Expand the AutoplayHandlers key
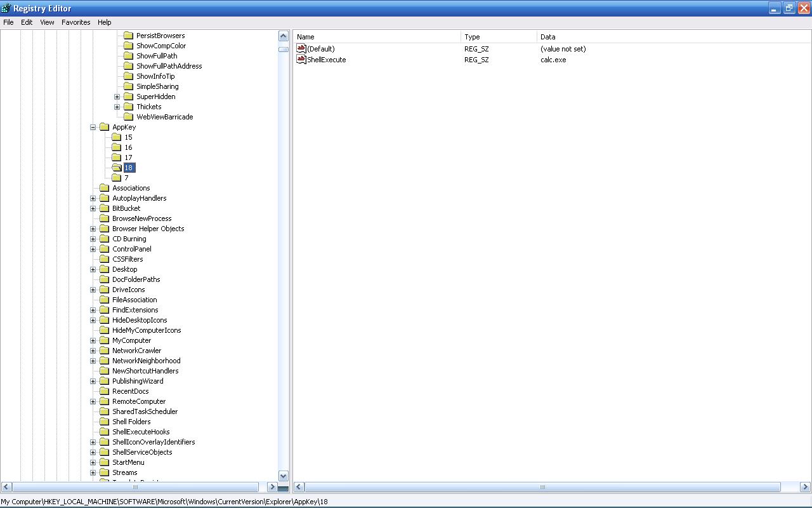The image size is (812, 508). [93, 198]
